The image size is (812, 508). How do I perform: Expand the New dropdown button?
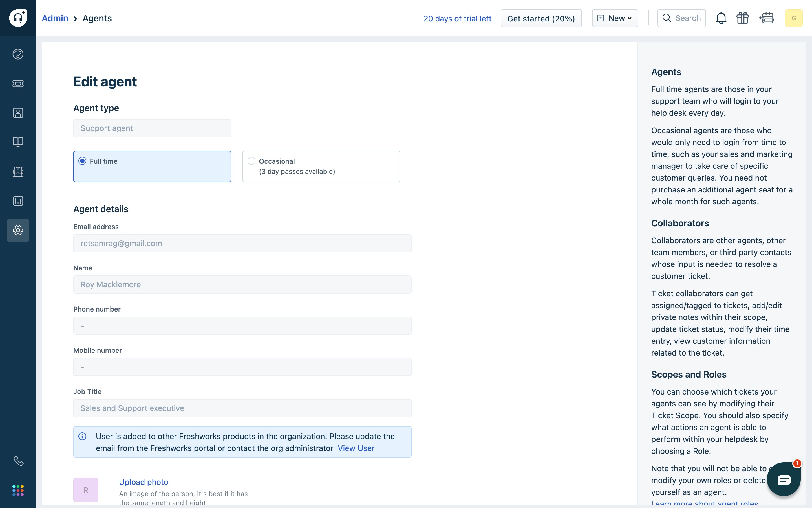(615, 18)
